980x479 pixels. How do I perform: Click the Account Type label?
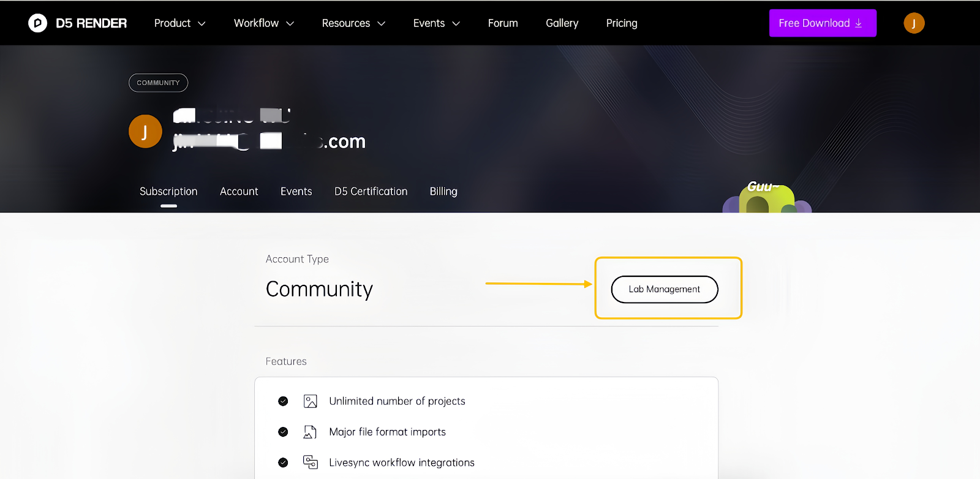pos(297,259)
